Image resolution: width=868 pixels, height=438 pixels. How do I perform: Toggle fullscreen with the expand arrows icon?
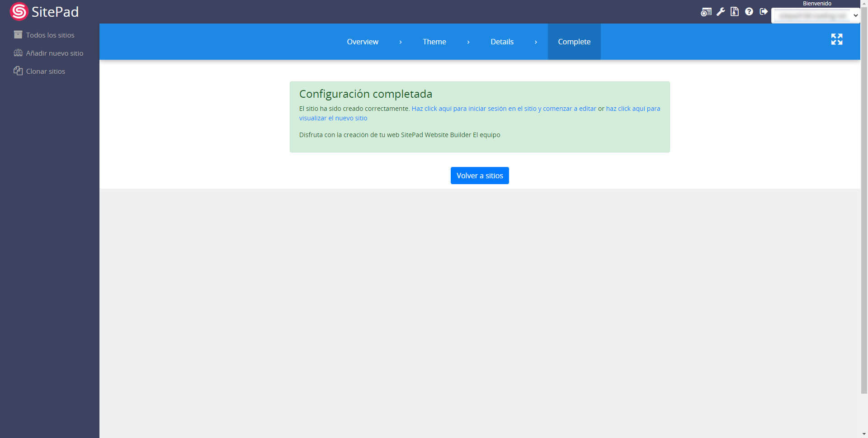(x=837, y=39)
